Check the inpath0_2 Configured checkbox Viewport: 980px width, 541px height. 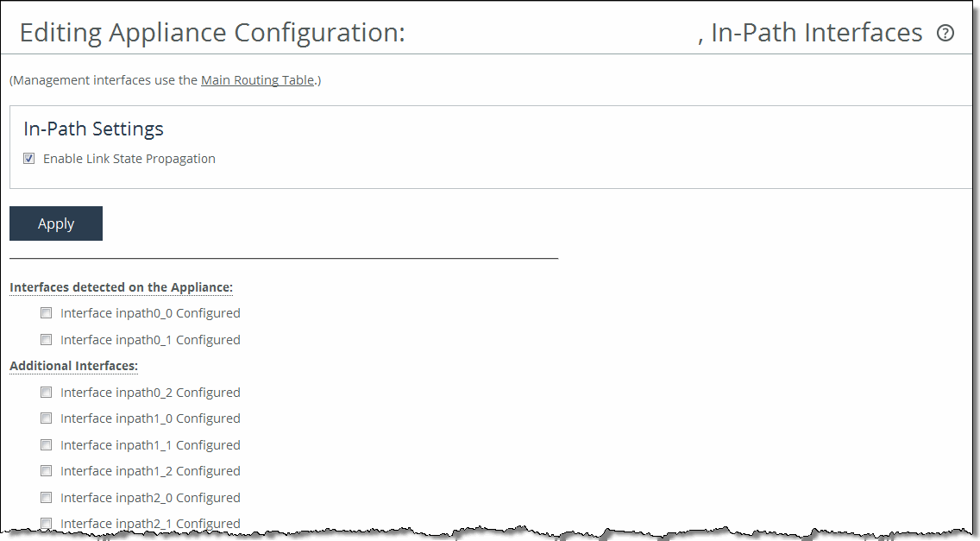[x=47, y=393]
